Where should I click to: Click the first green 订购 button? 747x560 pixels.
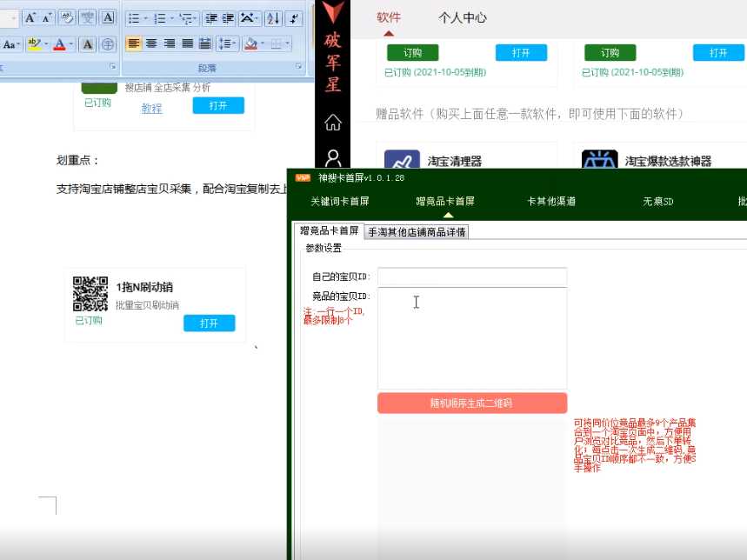tap(412, 53)
